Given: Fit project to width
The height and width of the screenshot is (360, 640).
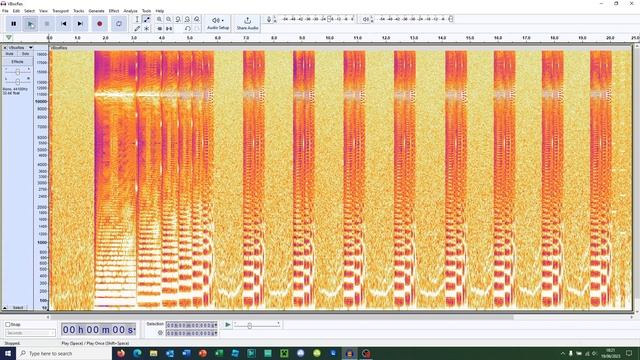Looking at the screenshot, I should coord(187,19).
